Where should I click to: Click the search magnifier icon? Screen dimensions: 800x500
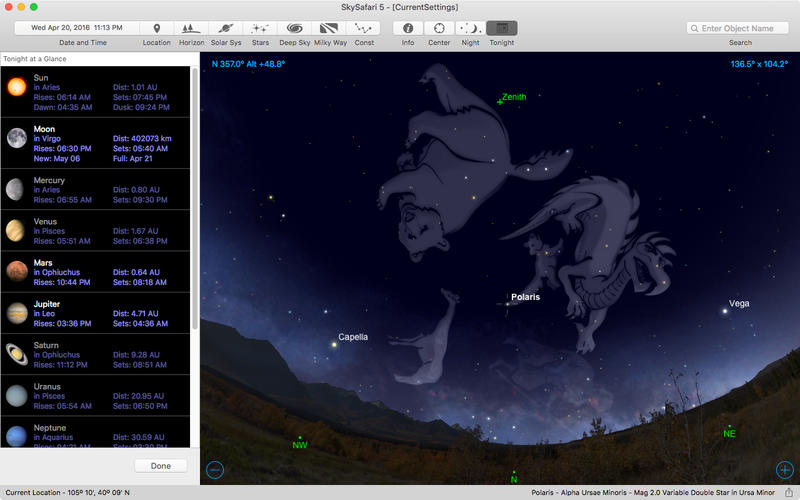tap(694, 29)
